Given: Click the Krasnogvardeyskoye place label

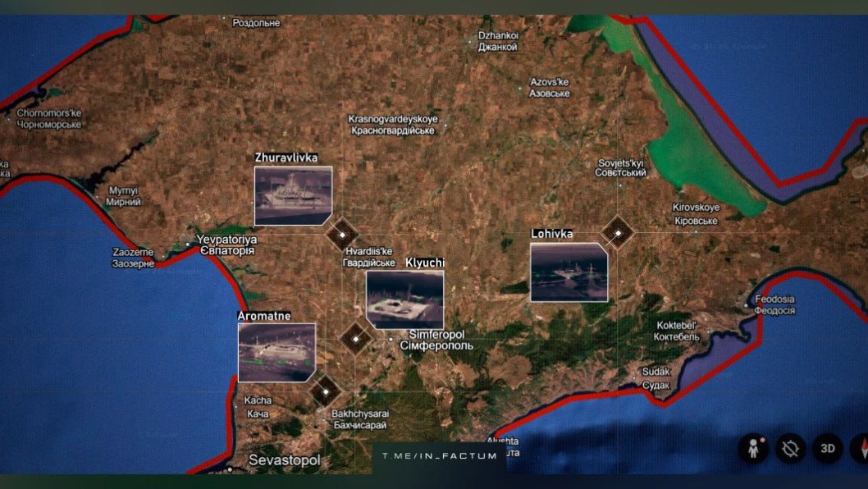Looking at the screenshot, I should pyautogui.click(x=393, y=125).
